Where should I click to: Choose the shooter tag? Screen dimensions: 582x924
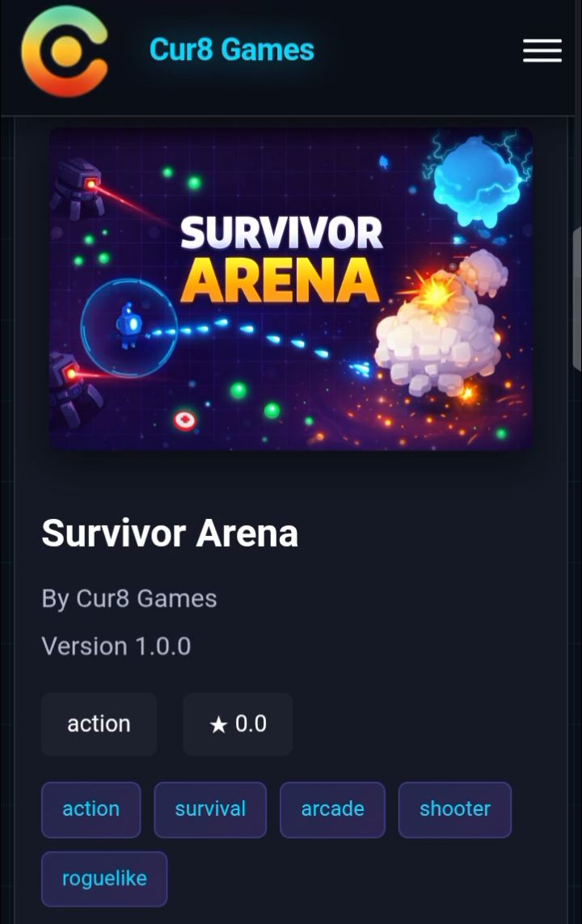point(455,809)
